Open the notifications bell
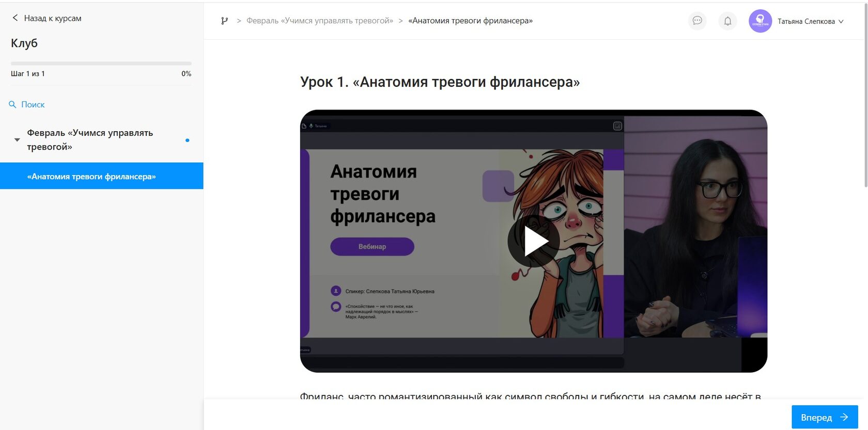Screen dimensions: 868x430 coord(727,21)
